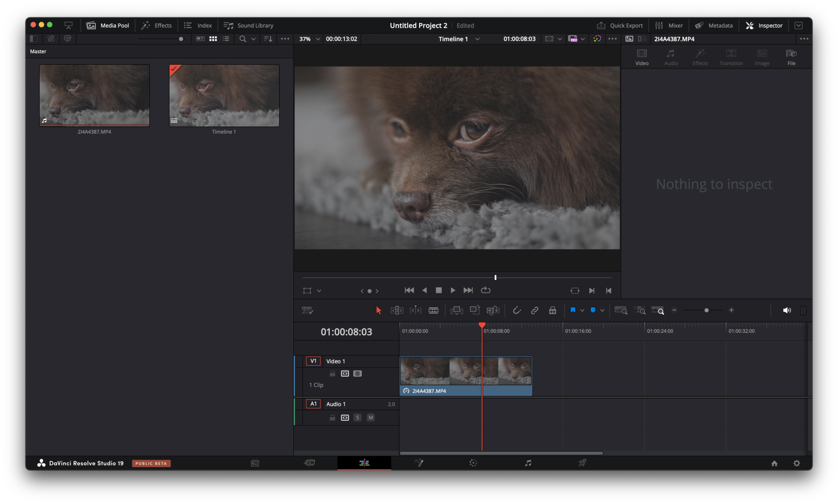838x504 pixels.
Task: Click Go to First Frame button
Action: tap(409, 290)
